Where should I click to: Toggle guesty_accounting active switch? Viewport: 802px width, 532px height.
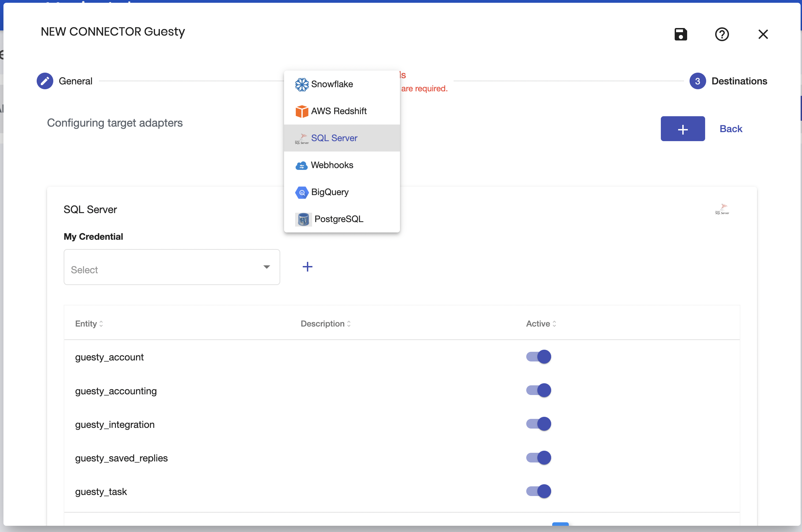pyautogui.click(x=538, y=390)
